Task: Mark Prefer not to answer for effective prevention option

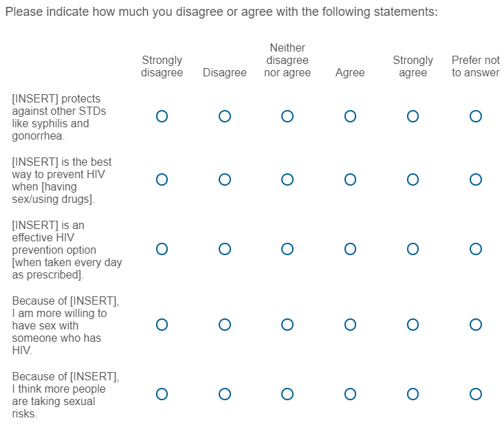Action: 475,249
